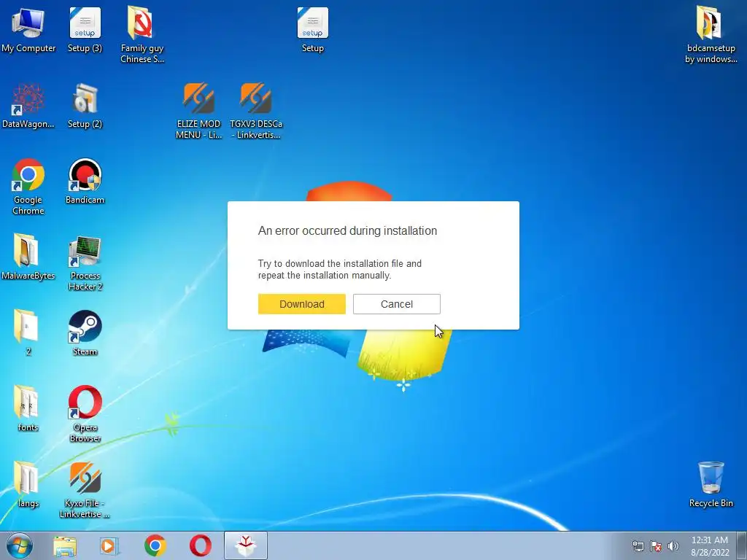747x560 pixels.
Task: Select the MalwareBytes folder icon
Action: click(x=28, y=257)
